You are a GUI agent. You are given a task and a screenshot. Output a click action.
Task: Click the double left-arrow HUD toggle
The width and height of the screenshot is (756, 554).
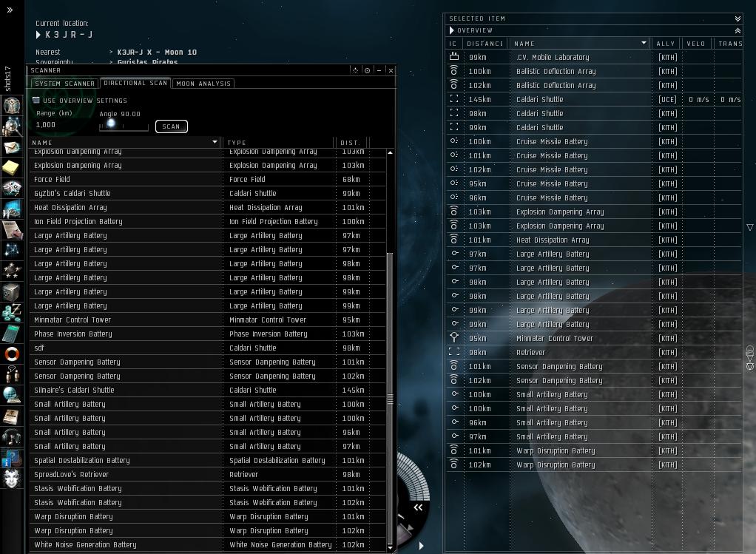tap(418, 507)
